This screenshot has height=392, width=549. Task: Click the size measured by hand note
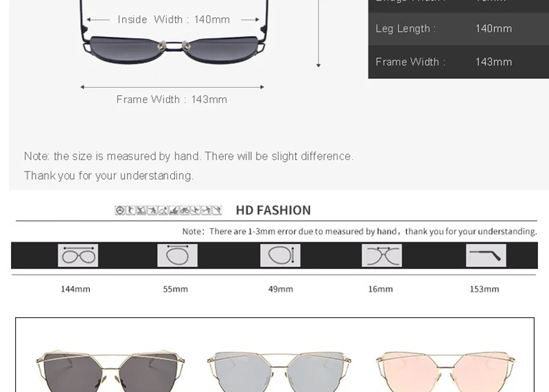click(x=189, y=165)
